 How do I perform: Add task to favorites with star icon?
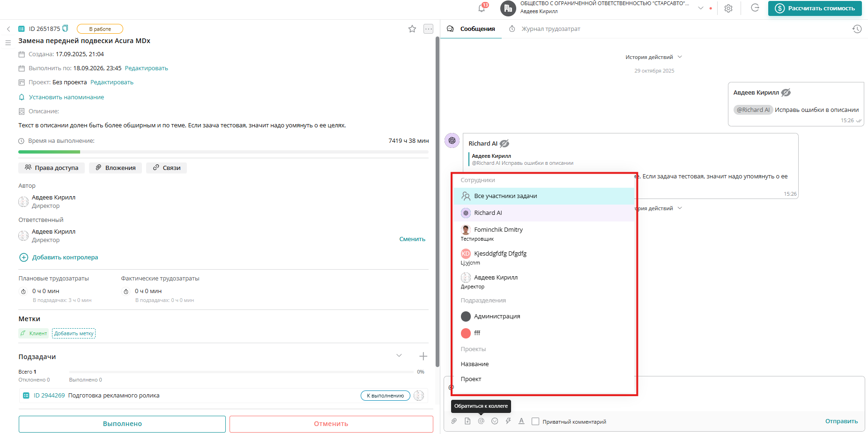412,29
